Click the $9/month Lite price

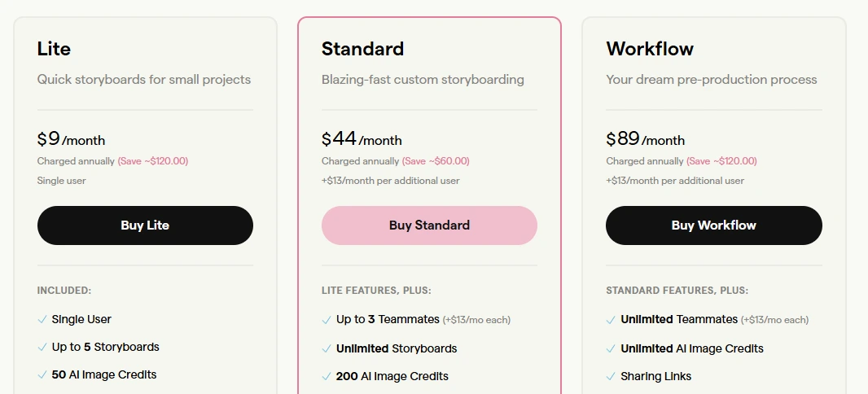[x=71, y=139]
